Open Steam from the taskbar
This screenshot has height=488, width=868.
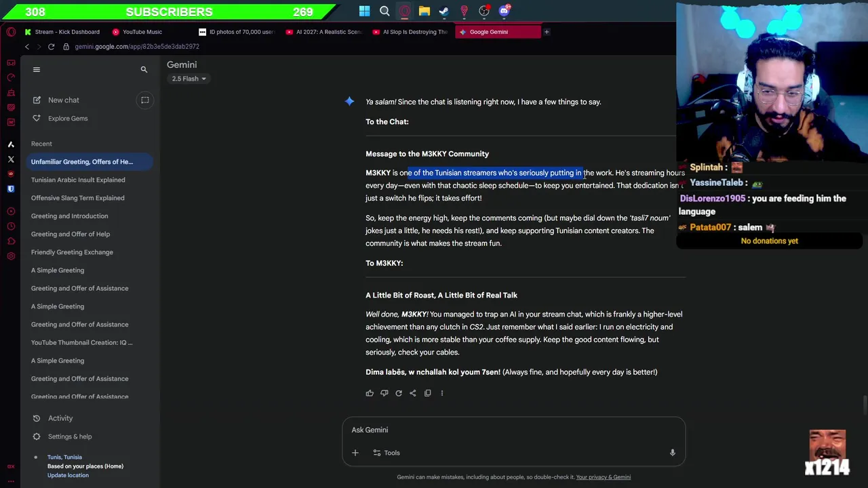tap(444, 11)
